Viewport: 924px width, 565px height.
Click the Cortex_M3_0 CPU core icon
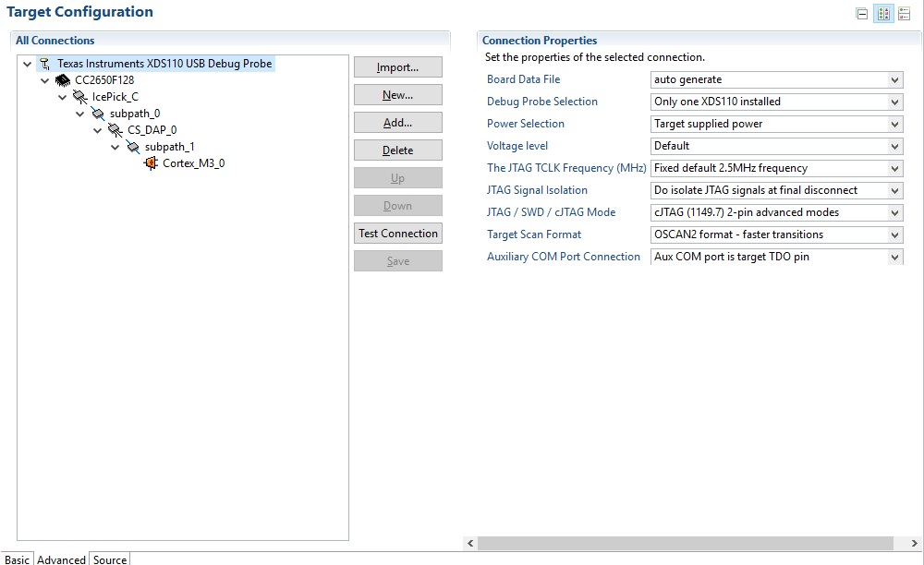pos(151,163)
